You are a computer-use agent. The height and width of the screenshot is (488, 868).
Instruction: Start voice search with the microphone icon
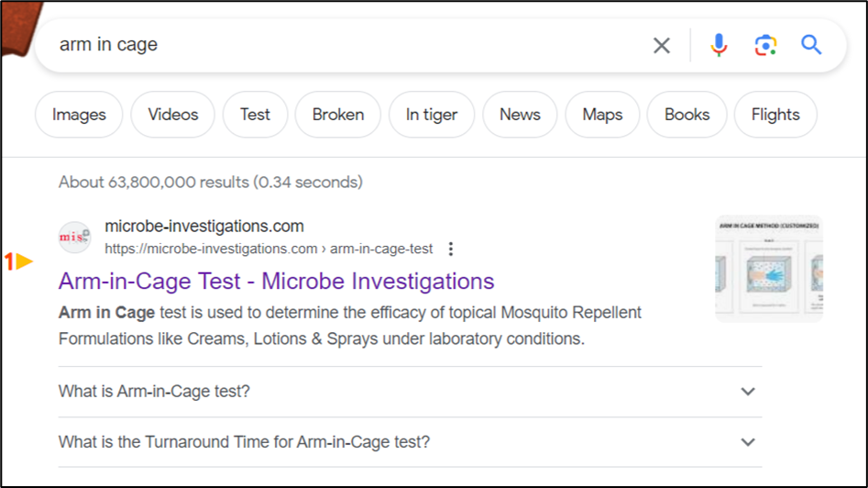[719, 45]
